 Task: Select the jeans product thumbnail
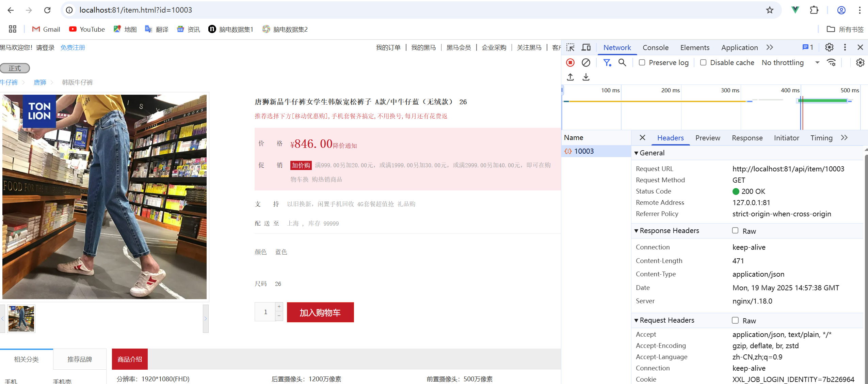pyautogui.click(x=21, y=319)
